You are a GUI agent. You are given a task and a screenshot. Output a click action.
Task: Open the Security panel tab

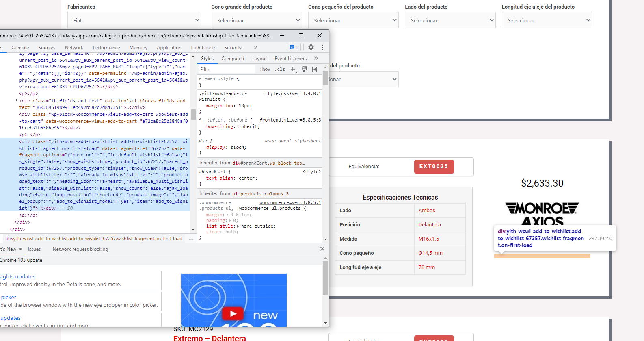(233, 48)
